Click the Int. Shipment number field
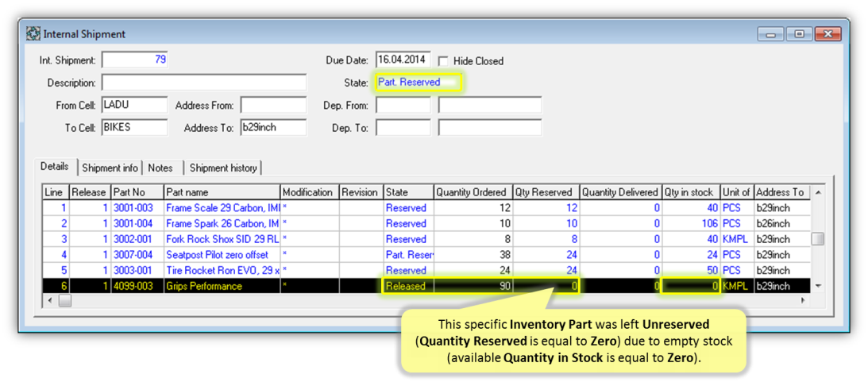Image resolution: width=868 pixels, height=382 pixels. (134, 60)
